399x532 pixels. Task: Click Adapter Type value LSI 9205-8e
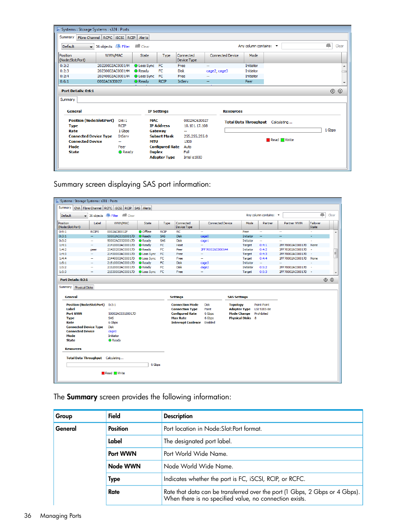pyautogui.click(x=263, y=309)
